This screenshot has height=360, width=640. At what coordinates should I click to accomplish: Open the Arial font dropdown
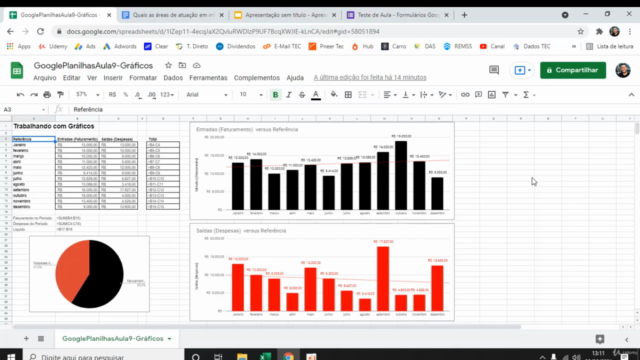click(207, 95)
